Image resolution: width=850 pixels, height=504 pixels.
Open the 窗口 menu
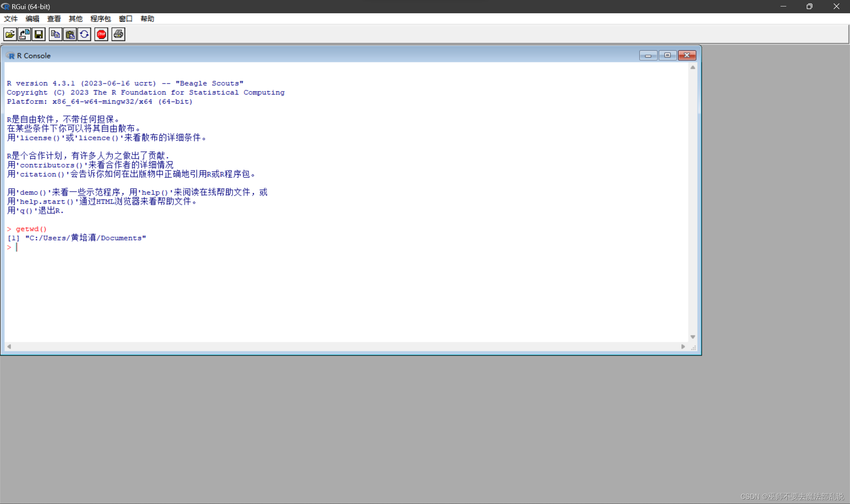[126, 19]
